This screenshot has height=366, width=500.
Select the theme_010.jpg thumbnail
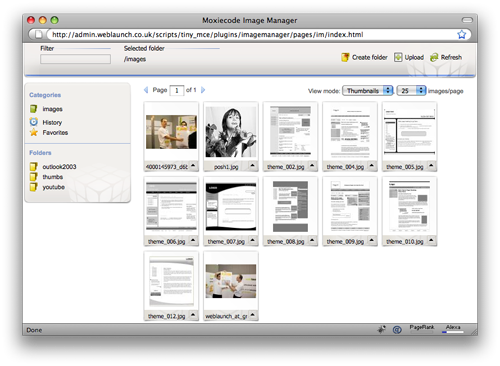pyautogui.click(x=410, y=206)
